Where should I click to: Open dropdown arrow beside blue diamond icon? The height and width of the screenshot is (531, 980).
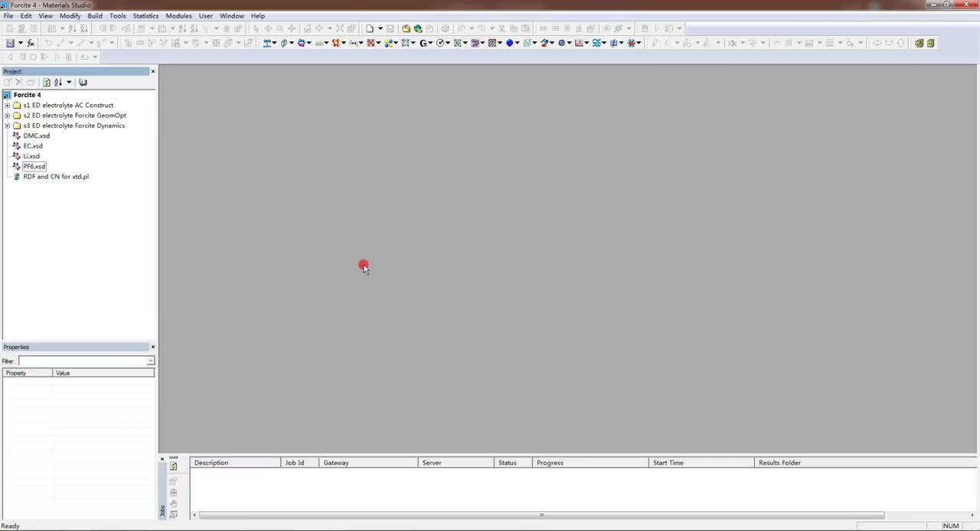518,43
